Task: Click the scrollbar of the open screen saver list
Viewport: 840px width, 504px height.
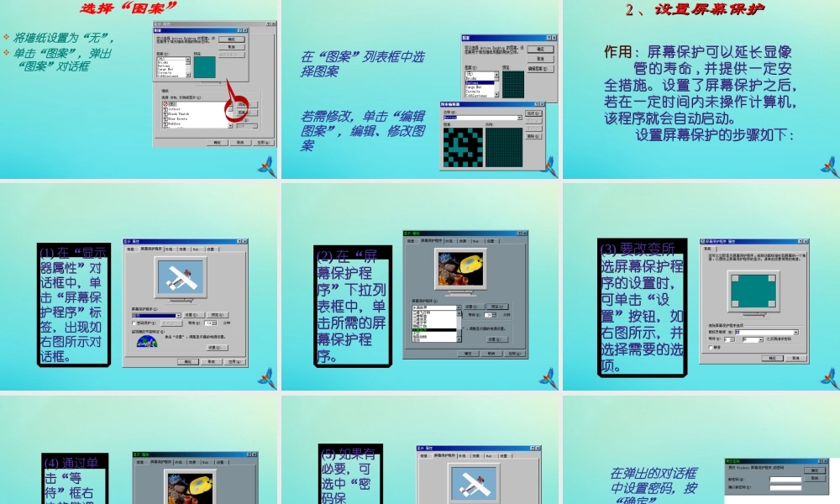Action: (459, 326)
